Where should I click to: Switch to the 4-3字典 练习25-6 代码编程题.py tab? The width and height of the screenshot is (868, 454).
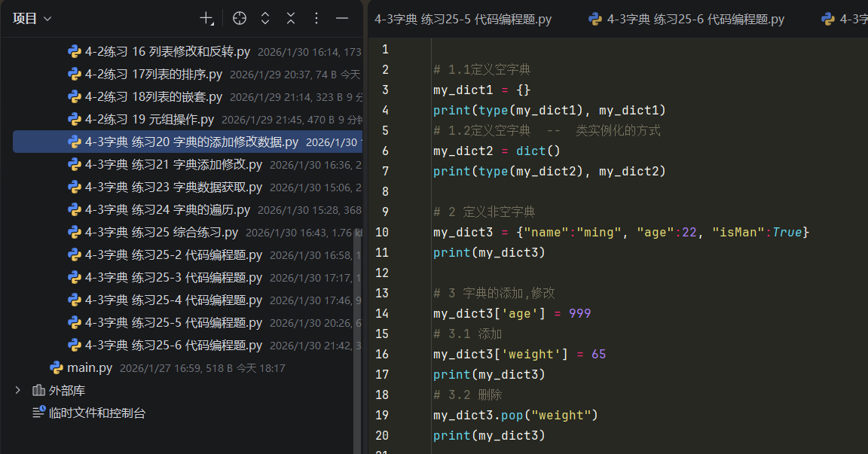686,20
